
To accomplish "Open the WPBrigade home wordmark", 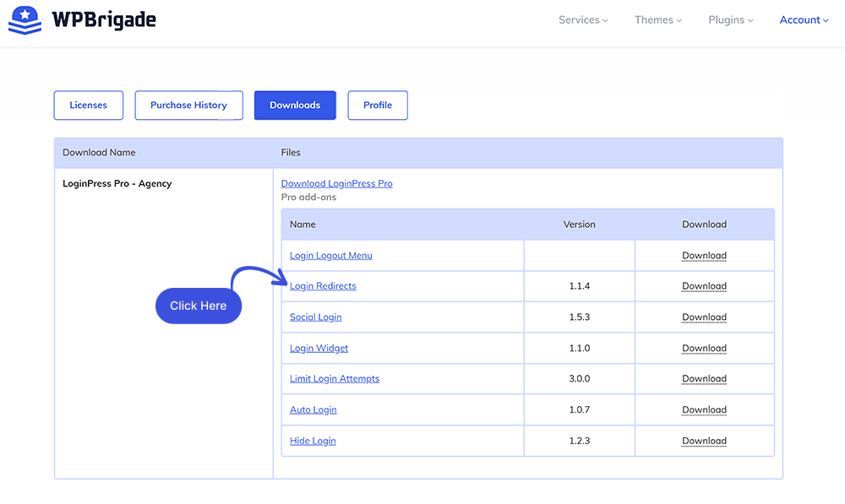I will (x=104, y=20).
